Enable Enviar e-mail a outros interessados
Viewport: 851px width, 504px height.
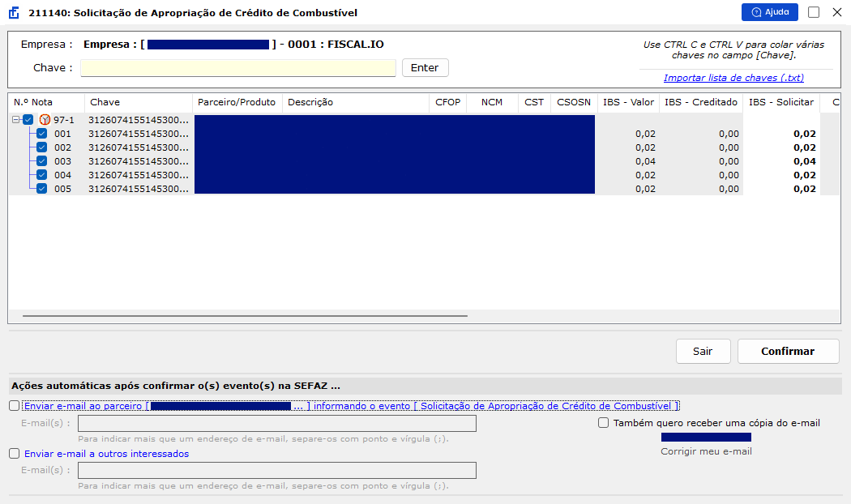click(14, 454)
